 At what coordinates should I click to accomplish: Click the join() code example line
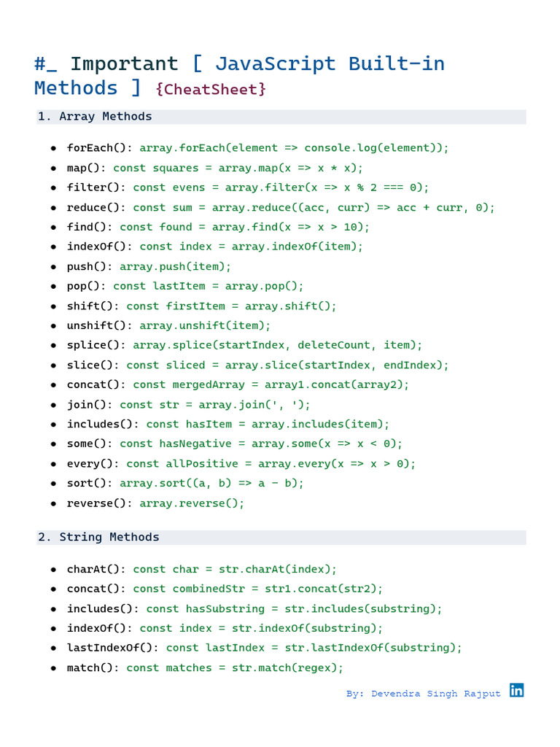(214, 404)
